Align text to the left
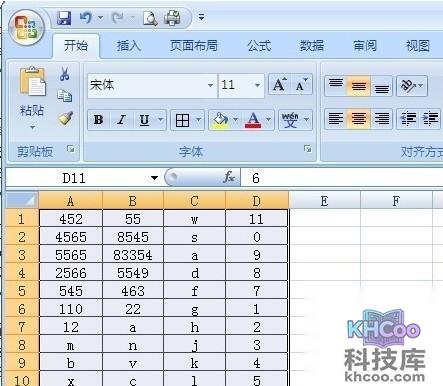Screen dimensions: 443x386 tap(336, 118)
